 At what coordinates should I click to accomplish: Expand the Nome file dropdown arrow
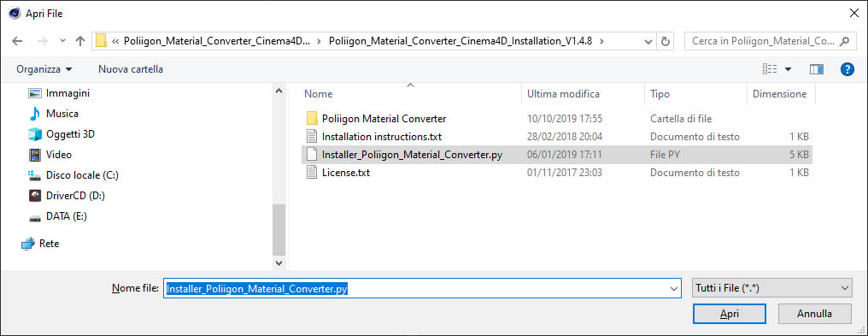(674, 288)
